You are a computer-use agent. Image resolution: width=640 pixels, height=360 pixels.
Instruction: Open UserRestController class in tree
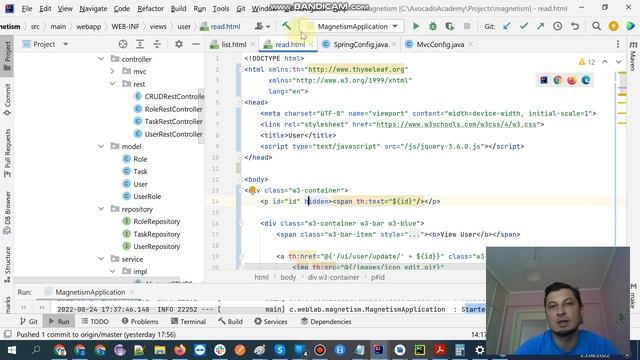[168, 134]
